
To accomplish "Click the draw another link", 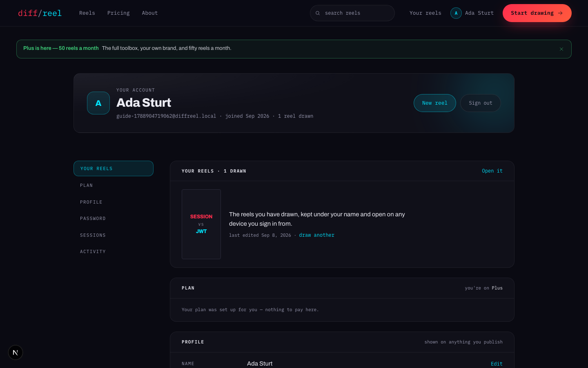I will [x=316, y=235].
